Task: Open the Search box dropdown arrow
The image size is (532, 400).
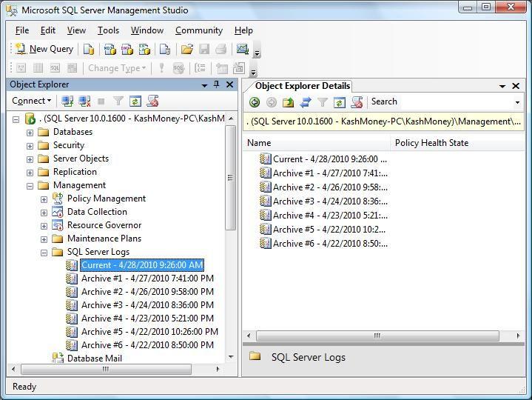Action: (517, 102)
